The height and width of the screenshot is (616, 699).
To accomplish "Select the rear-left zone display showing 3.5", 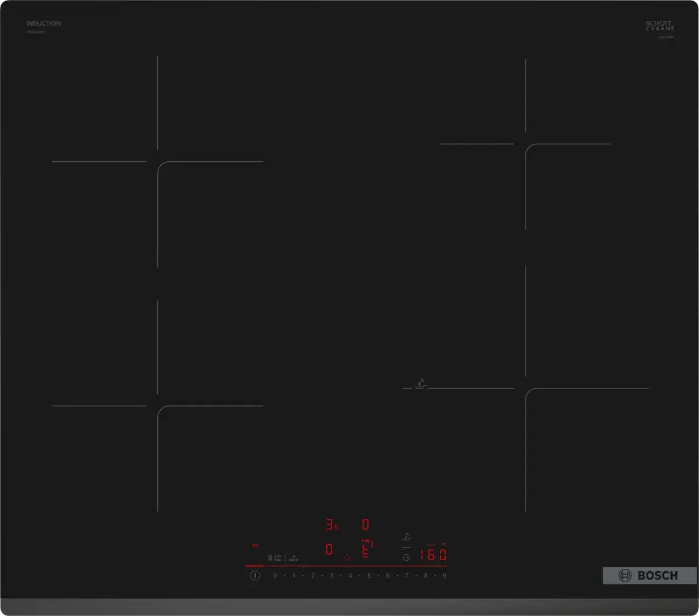I will (x=331, y=525).
